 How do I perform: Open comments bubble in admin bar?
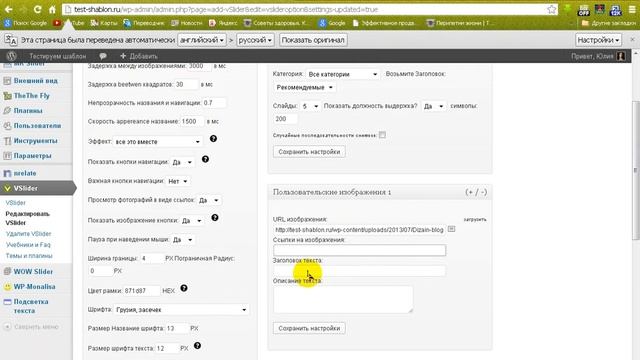click(x=103, y=56)
